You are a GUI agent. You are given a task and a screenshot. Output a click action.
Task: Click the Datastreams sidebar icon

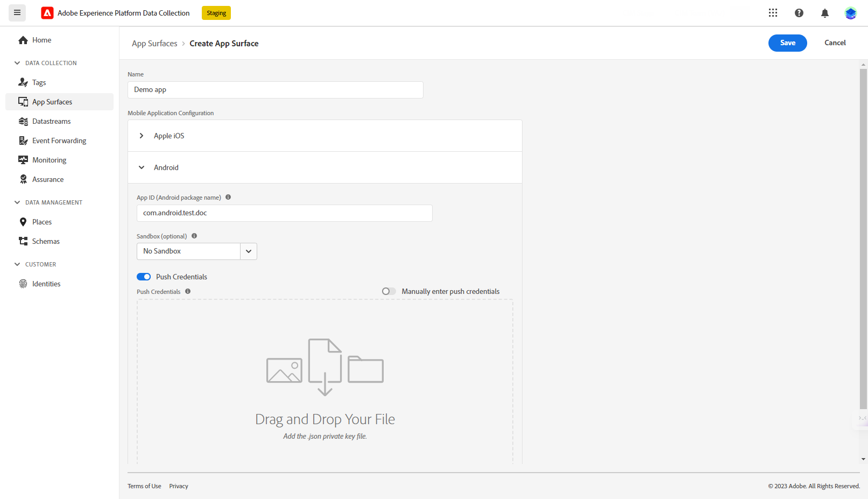pos(23,121)
